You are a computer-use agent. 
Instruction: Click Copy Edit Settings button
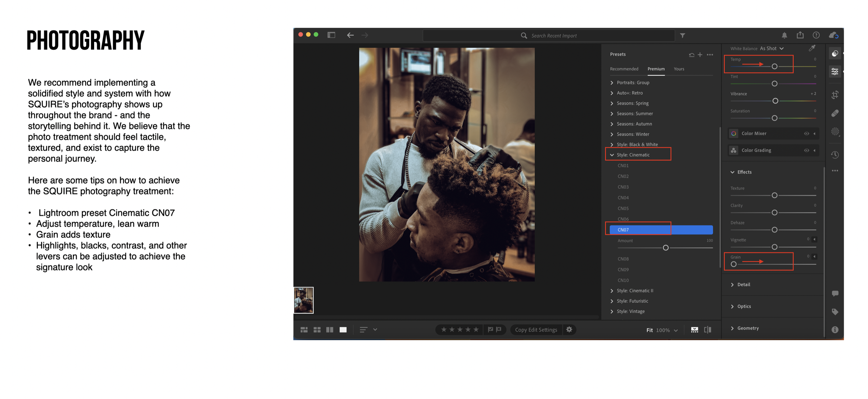(536, 330)
